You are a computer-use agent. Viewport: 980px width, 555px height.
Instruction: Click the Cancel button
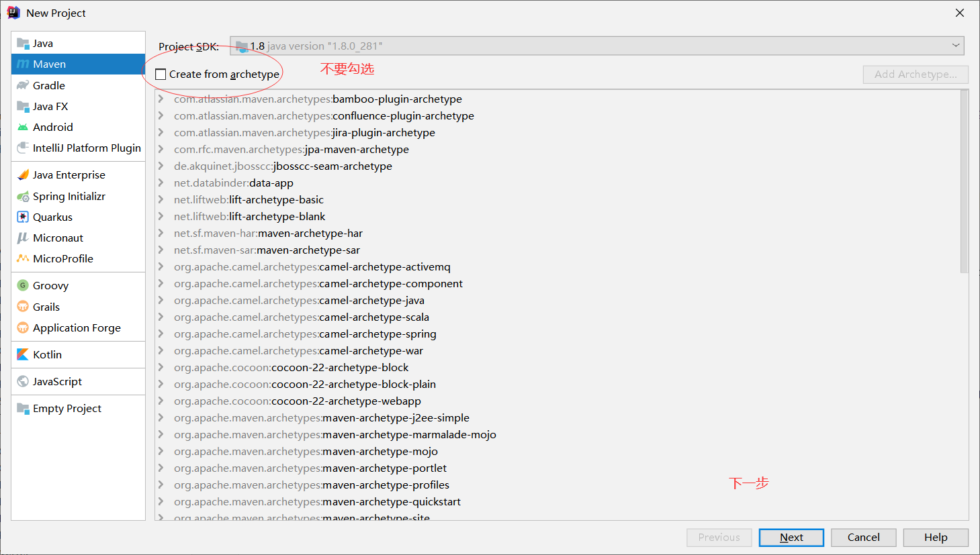[x=863, y=538]
